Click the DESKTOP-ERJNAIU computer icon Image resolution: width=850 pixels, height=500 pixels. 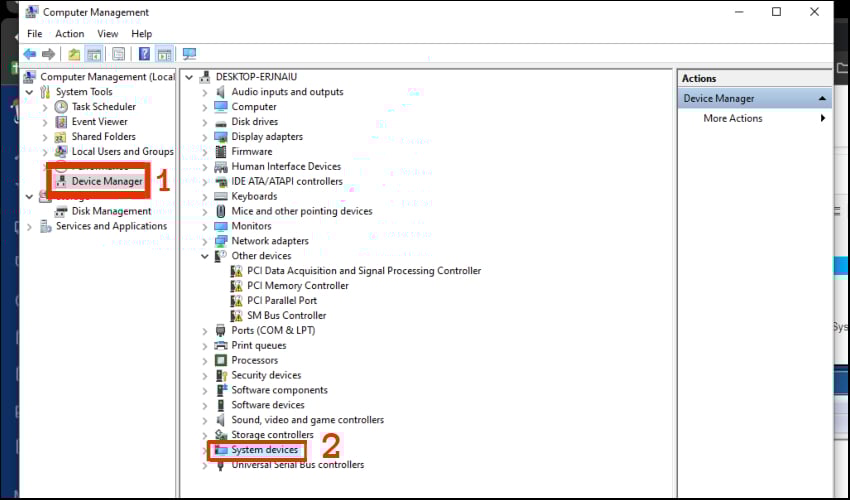(205, 77)
